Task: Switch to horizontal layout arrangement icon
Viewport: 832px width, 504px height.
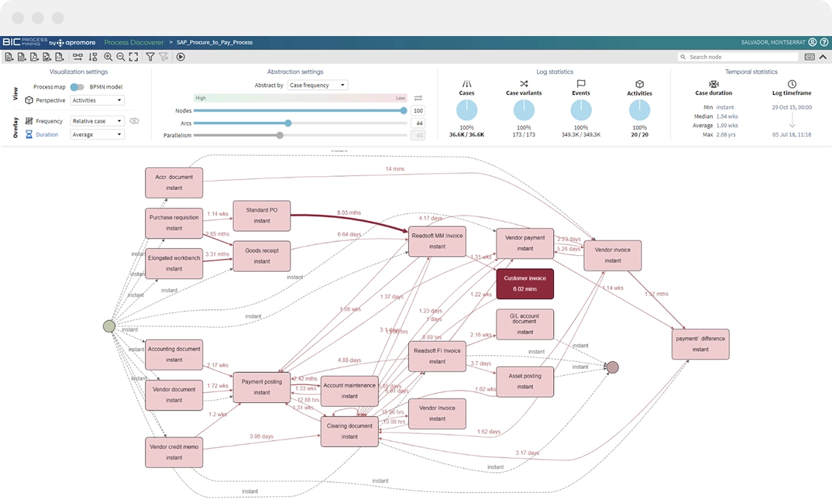Action: pos(78,57)
